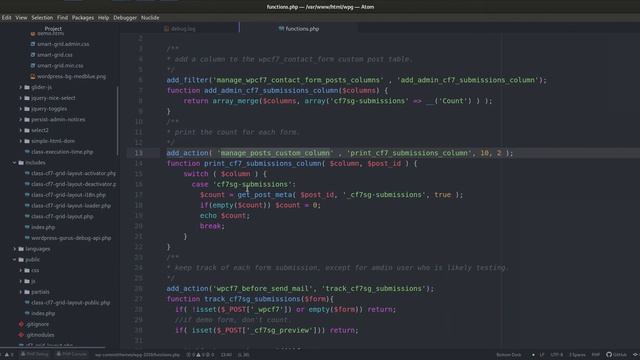The width and height of the screenshot is (640, 360).
Task: Click smart-grid.min.css file icon
Action: pyautogui.click(x=33, y=65)
